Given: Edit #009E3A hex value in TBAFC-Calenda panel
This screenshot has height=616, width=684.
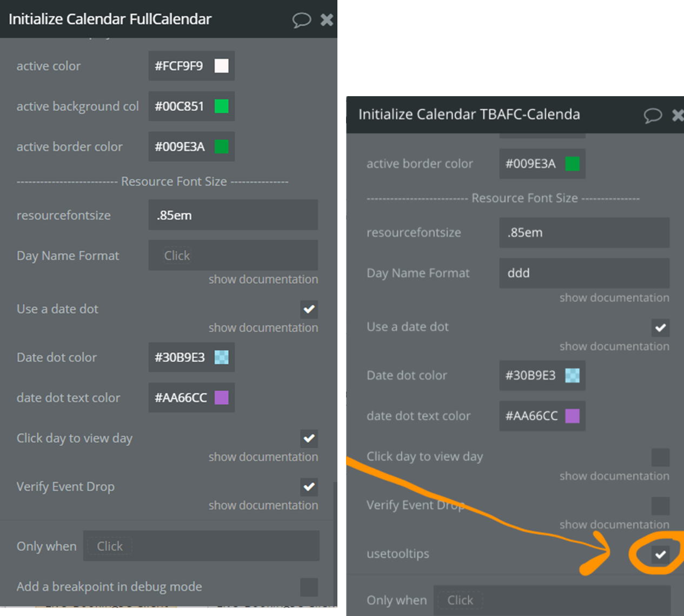Looking at the screenshot, I should [530, 164].
